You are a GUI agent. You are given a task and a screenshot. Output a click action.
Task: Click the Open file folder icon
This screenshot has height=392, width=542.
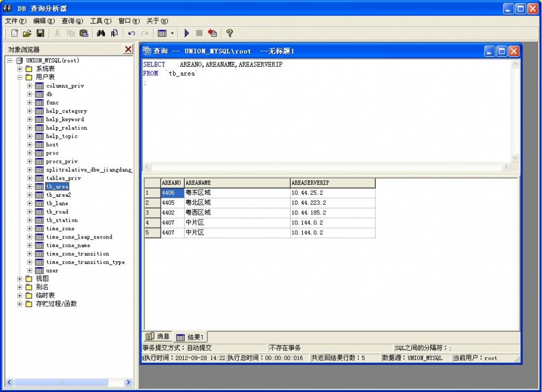pos(27,33)
